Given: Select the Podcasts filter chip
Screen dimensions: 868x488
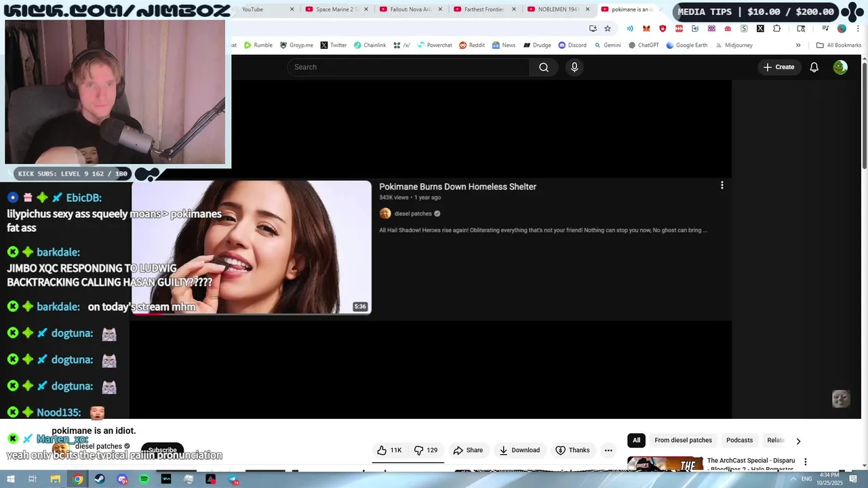Looking at the screenshot, I should tap(739, 441).
